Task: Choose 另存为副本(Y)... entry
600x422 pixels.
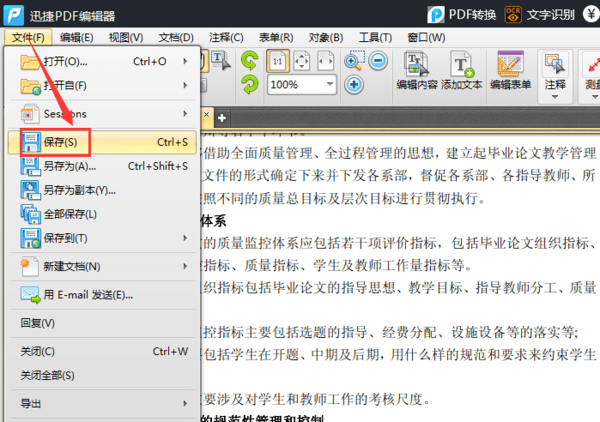Action: click(102, 190)
